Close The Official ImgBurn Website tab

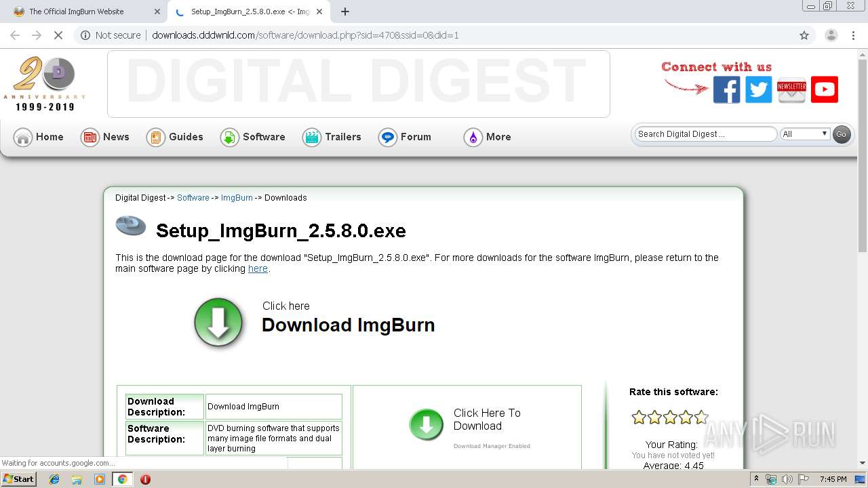pos(157,12)
